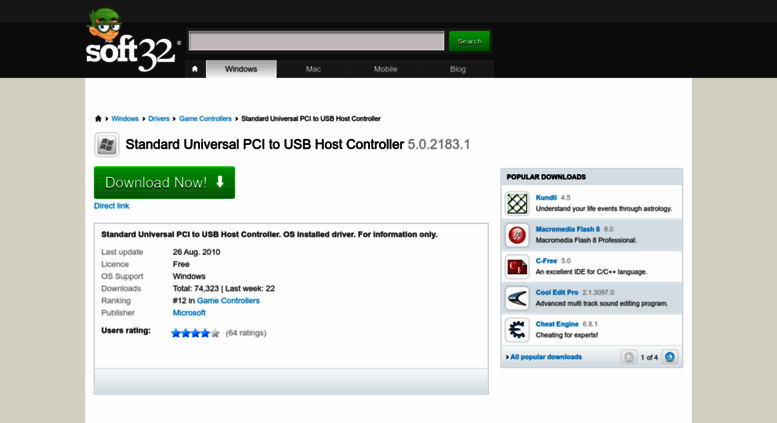Click the green Search button
The image size is (777, 423).
(x=469, y=41)
